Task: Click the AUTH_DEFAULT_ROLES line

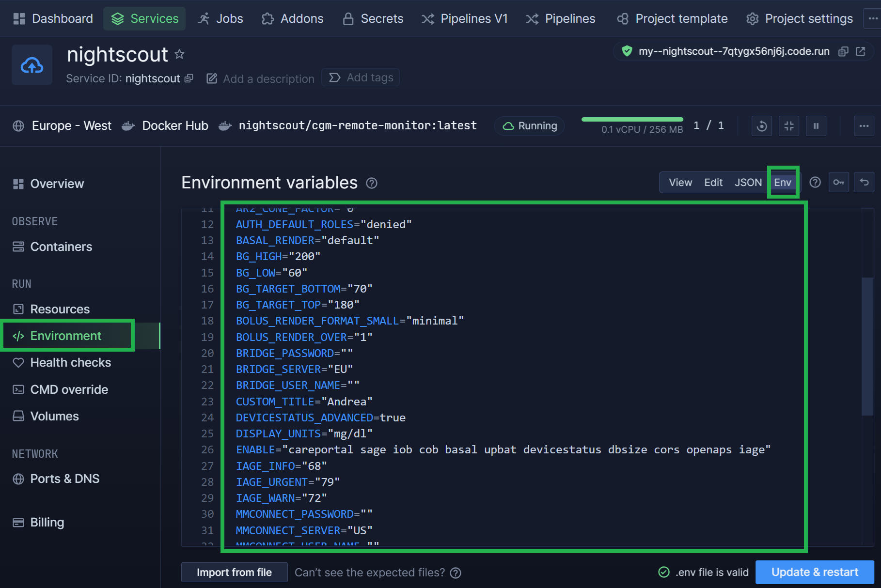Action: 324,224
